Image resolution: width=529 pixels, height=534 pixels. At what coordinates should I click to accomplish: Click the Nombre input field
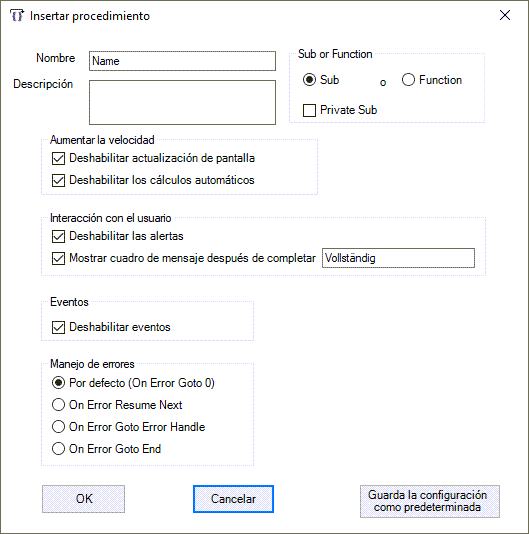click(x=182, y=61)
